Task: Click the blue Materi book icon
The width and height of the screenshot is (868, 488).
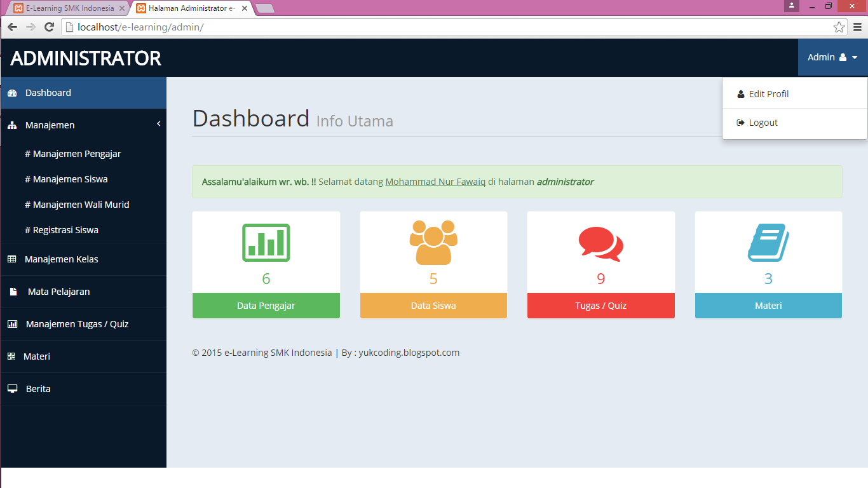Action: click(768, 242)
